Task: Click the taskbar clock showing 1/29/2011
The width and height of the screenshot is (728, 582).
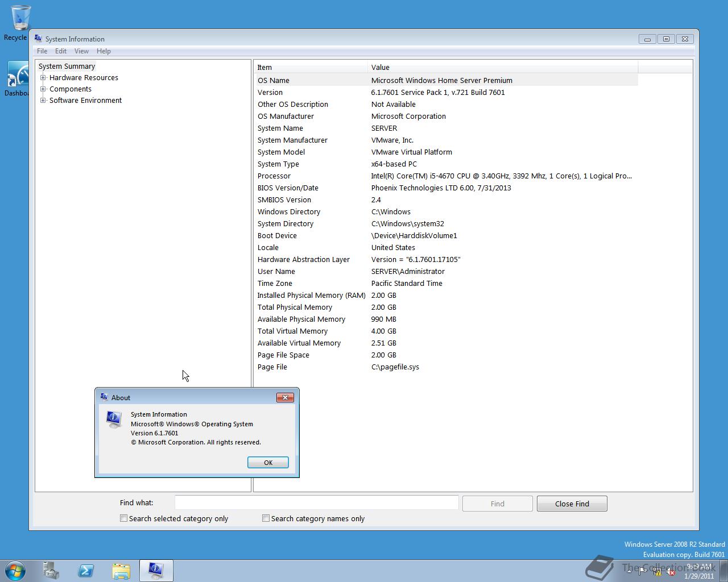Action: coord(700,571)
